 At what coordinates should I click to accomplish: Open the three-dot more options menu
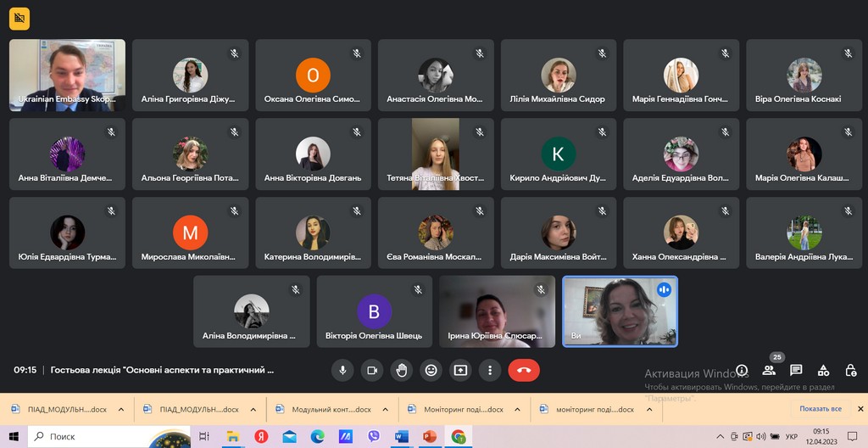(x=490, y=370)
